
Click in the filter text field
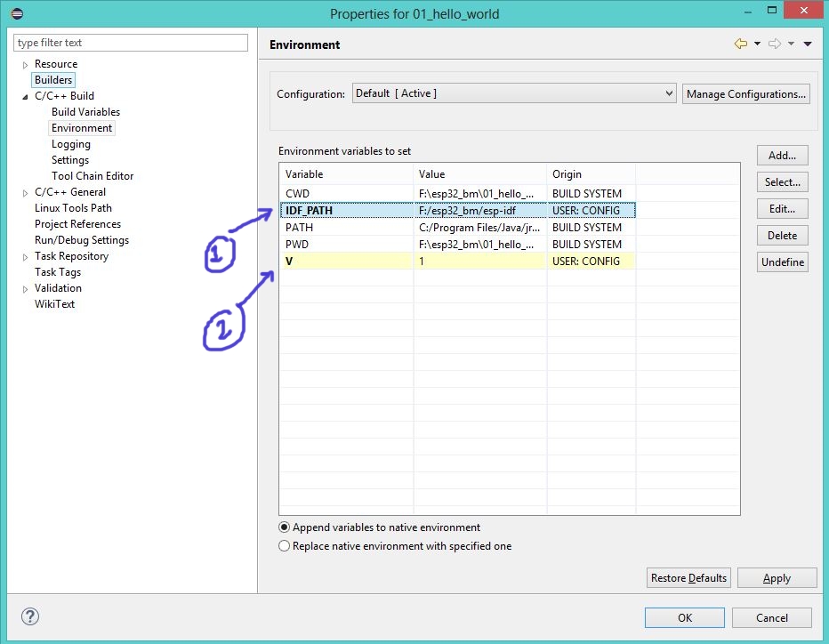click(x=131, y=43)
